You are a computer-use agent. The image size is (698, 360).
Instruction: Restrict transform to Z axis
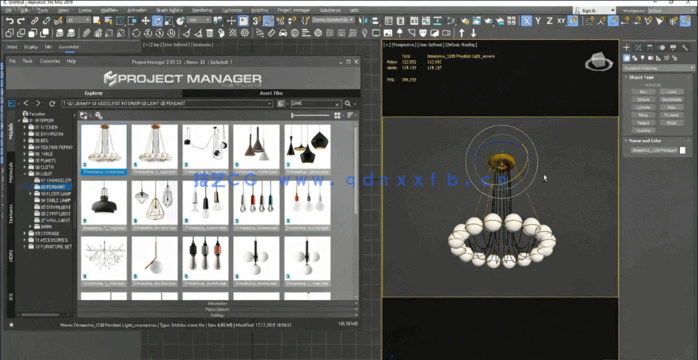tap(549, 21)
